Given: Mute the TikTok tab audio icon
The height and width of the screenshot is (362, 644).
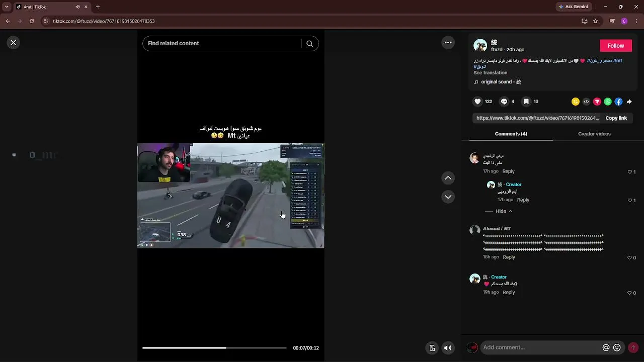Looking at the screenshot, I should point(77,7).
